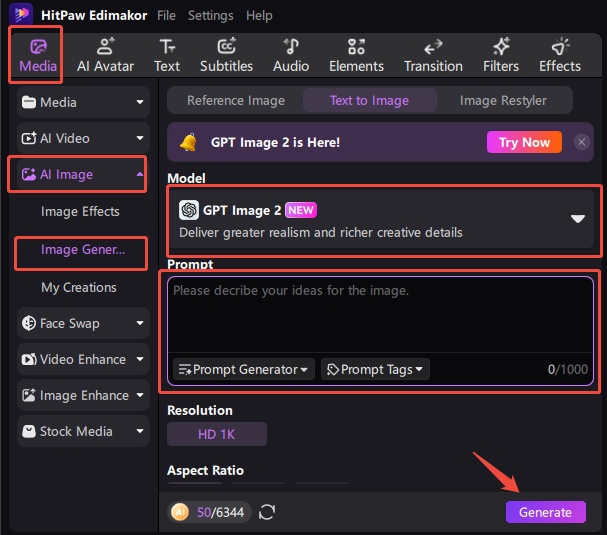Click the notification bell icon
This screenshot has width=607, height=535.
(189, 142)
